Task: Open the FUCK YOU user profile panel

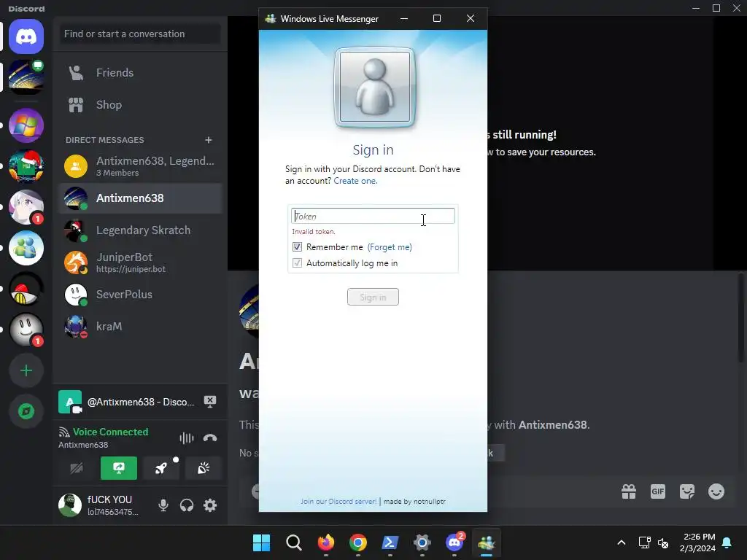Action: [x=100, y=505]
